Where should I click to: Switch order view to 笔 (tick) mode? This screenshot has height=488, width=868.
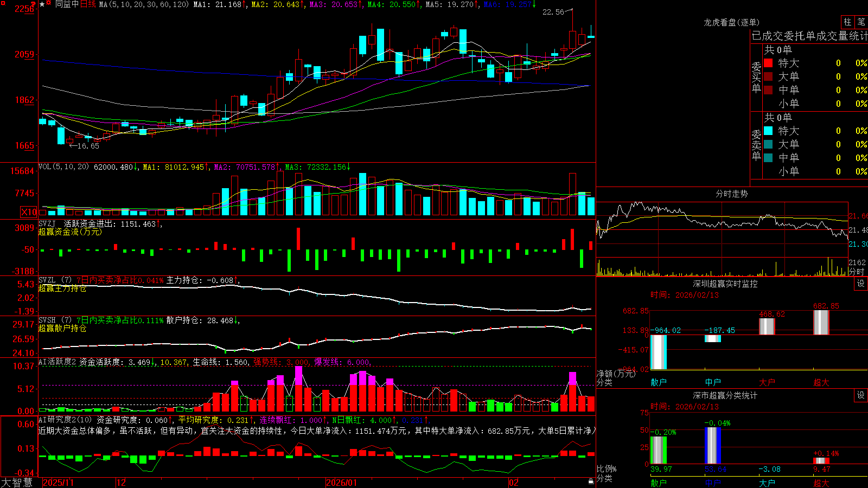pyautogui.click(x=861, y=22)
